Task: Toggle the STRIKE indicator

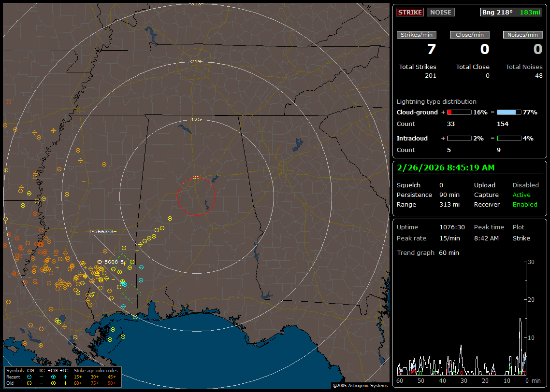Action: click(x=410, y=12)
